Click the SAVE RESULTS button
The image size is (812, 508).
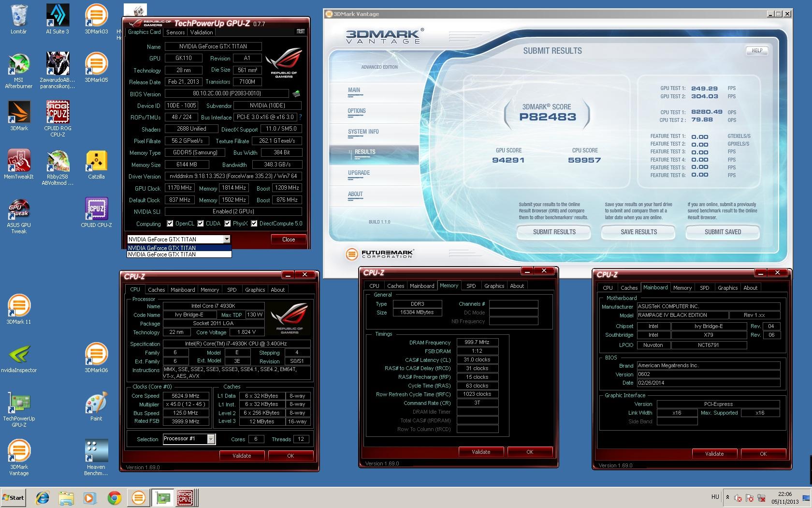[x=638, y=232]
